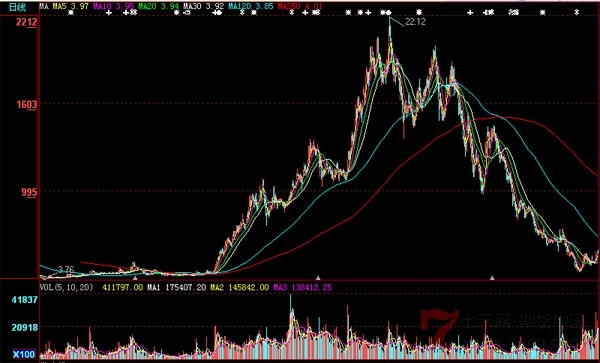
Task: Click the 2212 price axis label
Action: click(26, 22)
